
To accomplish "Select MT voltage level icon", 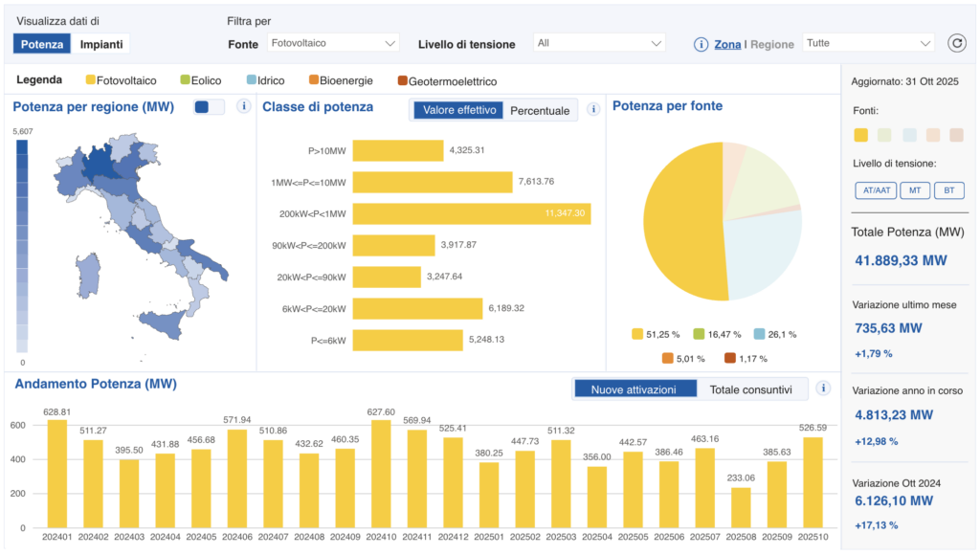I will (x=916, y=190).
